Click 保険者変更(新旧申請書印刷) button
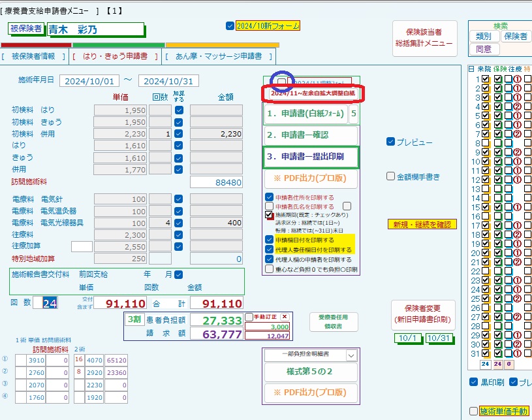 pyautogui.click(x=423, y=314)
